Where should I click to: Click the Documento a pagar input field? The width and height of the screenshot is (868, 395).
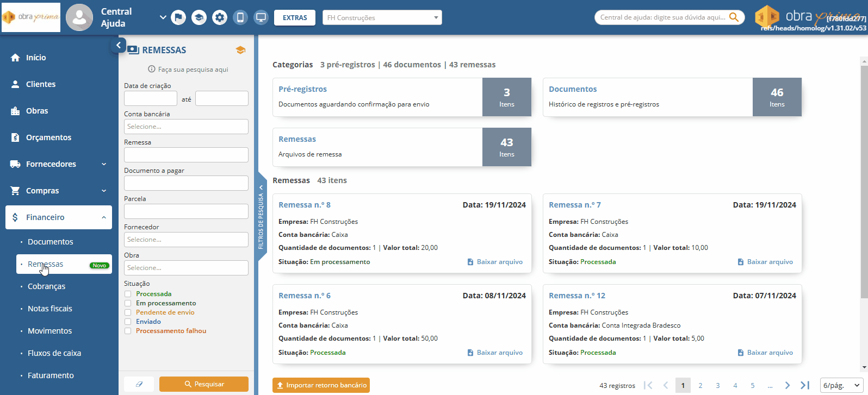[x=186, y=183]
